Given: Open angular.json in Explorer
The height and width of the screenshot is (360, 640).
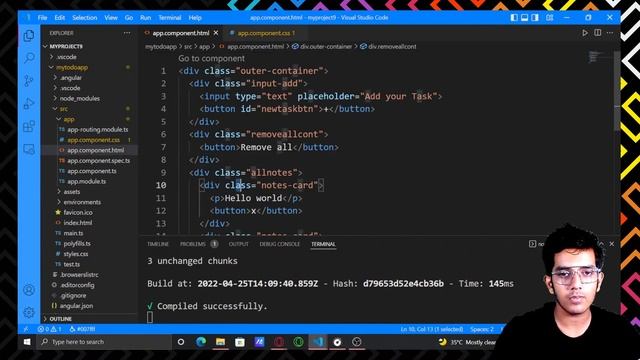Looking at the screenshot, I should pos(76,306).
